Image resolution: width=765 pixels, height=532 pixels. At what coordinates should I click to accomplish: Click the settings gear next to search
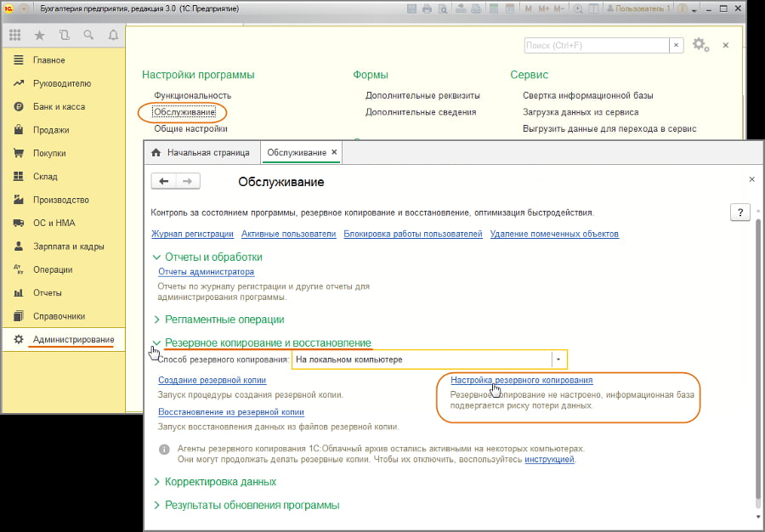point(700,45)
